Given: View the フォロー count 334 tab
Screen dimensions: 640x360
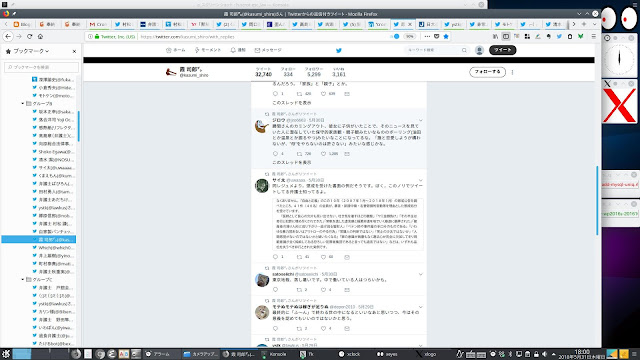Looking at the screenshot, I should click(x=288, y=72).
